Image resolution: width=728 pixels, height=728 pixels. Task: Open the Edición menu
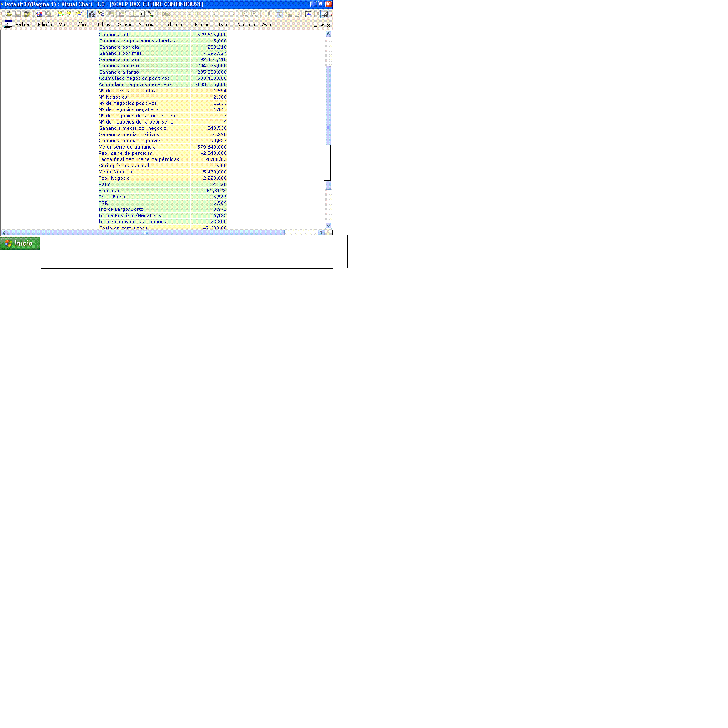(x=45, y=25)
